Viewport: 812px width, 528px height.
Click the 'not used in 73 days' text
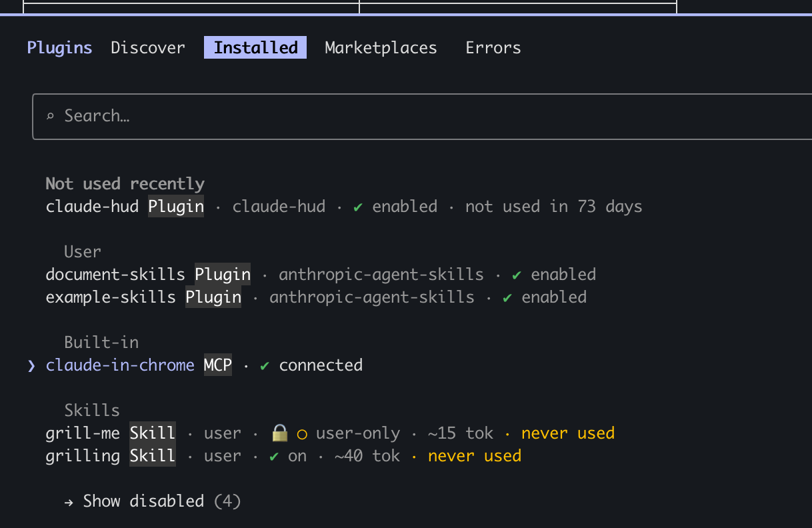coord(553,207)
